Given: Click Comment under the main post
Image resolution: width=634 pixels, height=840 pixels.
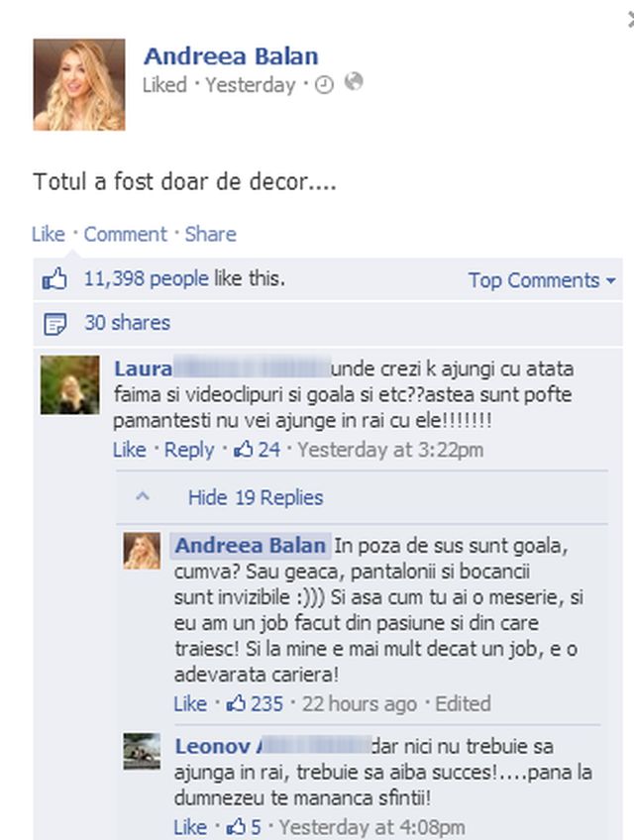Looking at the screenshot, I should 126,234.
